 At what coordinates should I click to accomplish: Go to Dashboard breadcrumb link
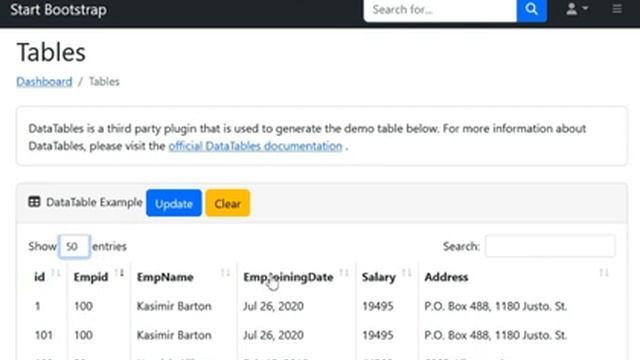pyautogui.click(x=44, y=82)
